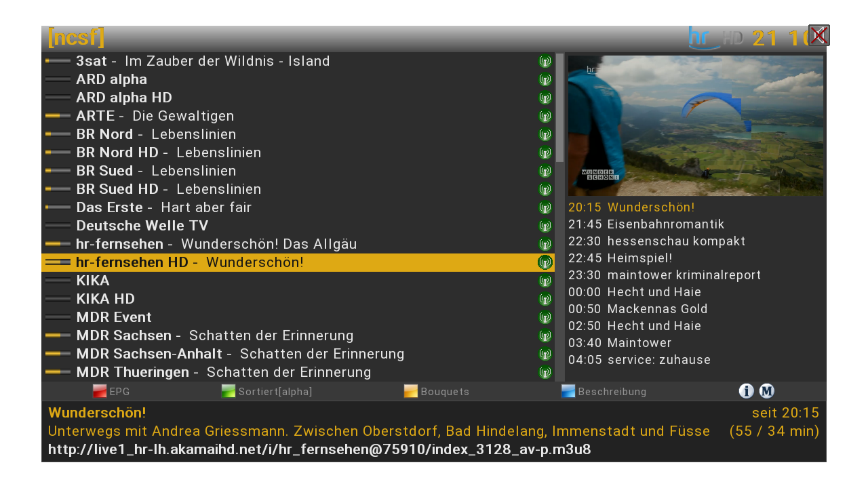This screenshot has height=488, width=868.
Task: Click the hr HD channel logo
Action: click(x=715, y=38)
